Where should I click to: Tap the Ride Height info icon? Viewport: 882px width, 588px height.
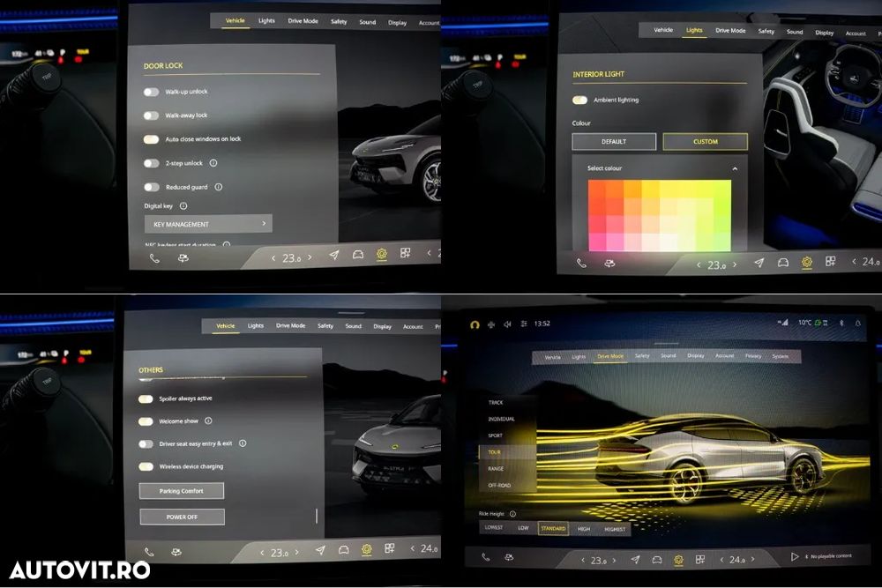click(512, 514)
